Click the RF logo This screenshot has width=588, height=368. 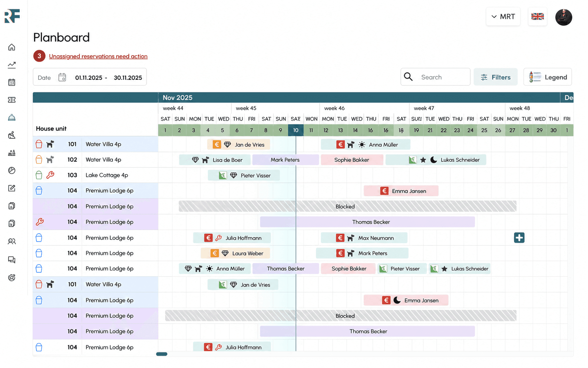(x=12, y=16)
